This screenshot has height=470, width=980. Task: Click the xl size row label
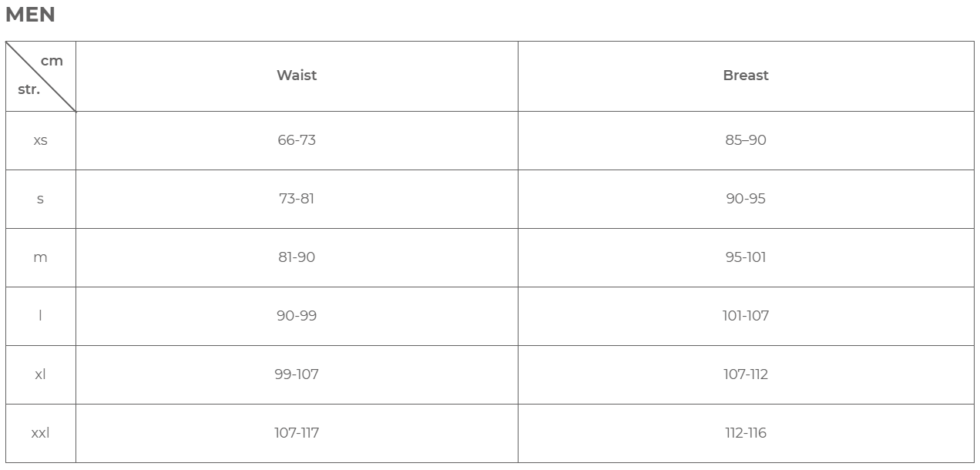click(x=40, y=374)
